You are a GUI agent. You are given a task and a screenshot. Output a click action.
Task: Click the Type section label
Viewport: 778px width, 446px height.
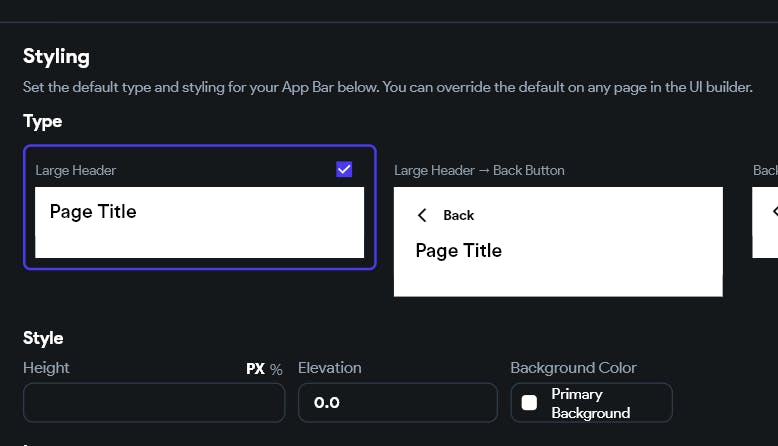[43, 121]
